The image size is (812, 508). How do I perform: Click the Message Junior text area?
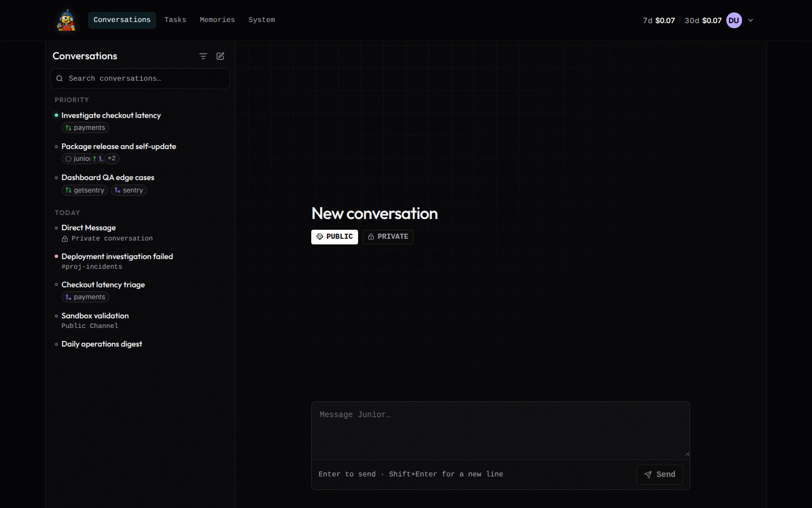[x=501, y=430]
